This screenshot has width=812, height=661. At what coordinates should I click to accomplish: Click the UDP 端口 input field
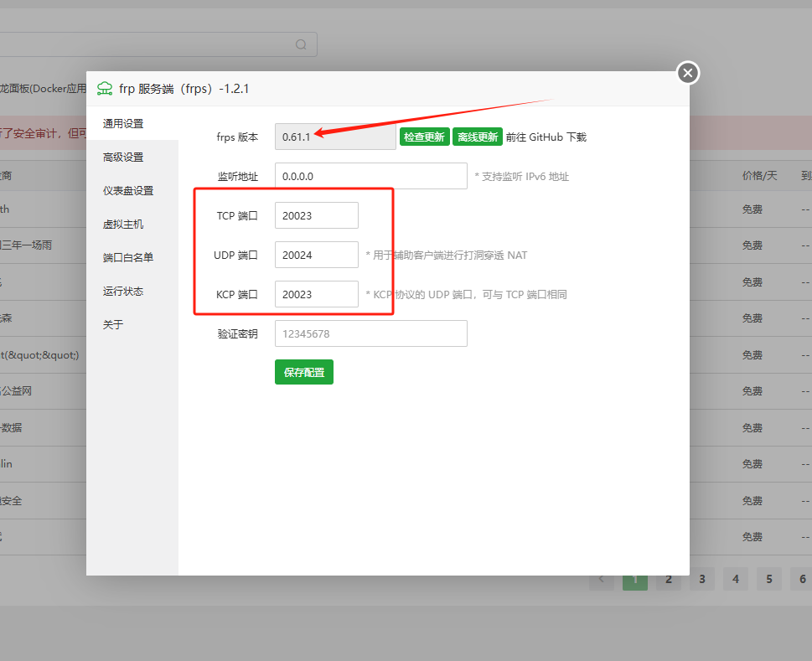[x=317, y=256]
